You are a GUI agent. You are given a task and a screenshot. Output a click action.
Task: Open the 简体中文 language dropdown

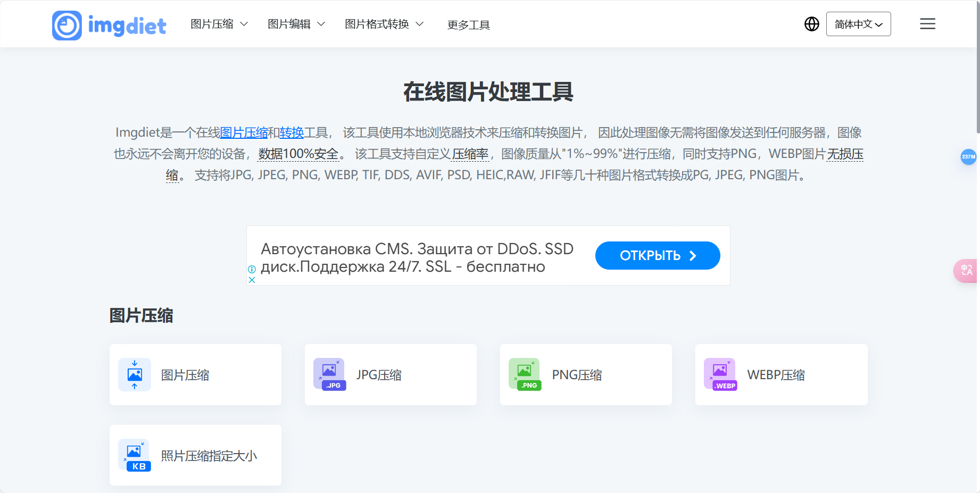[858, 24]
